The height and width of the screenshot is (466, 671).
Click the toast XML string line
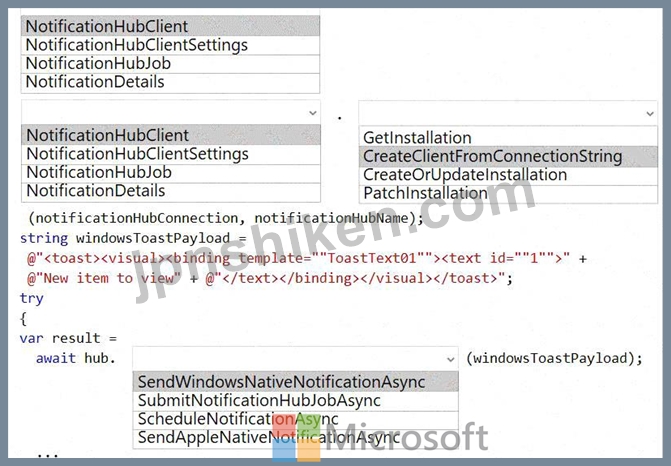(x=306, y=258)
